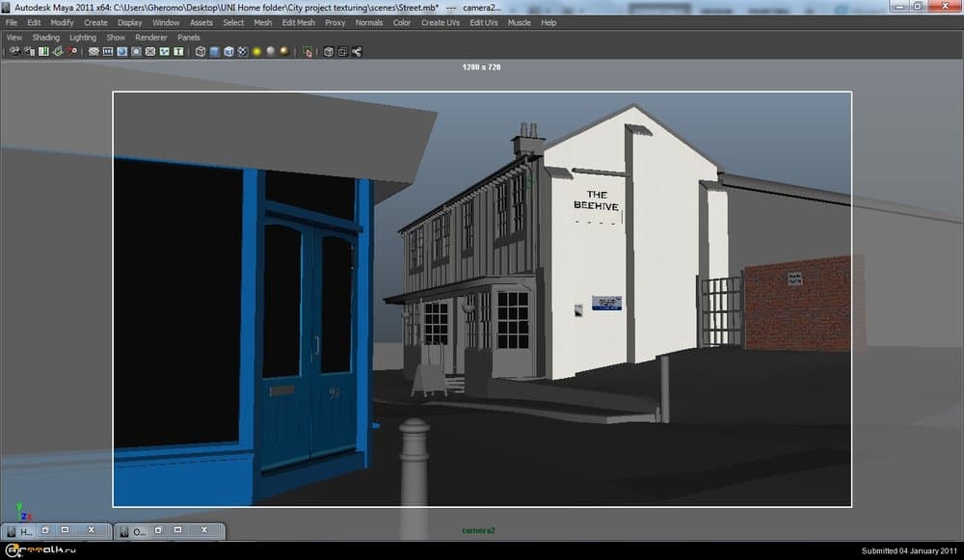Screen dimensions: 964x560
Task: Select the blue door numbered 93
Action: coord(309,344)
